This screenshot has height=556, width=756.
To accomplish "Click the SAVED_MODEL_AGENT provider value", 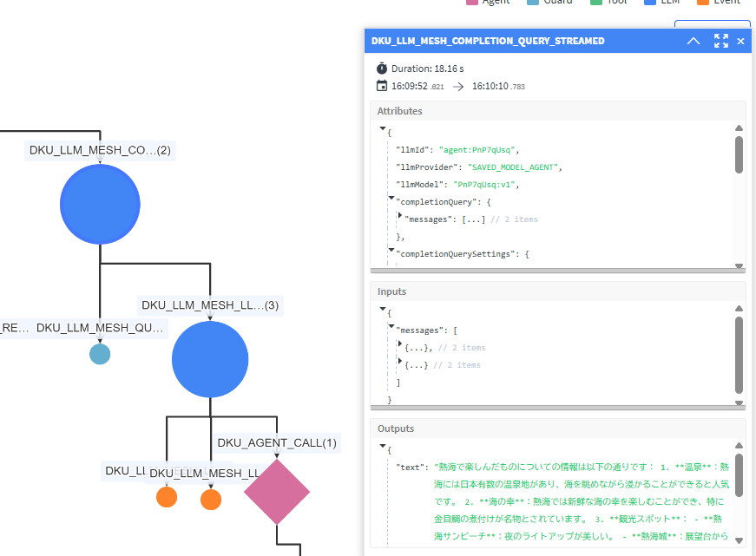I will tap(513, 167).
